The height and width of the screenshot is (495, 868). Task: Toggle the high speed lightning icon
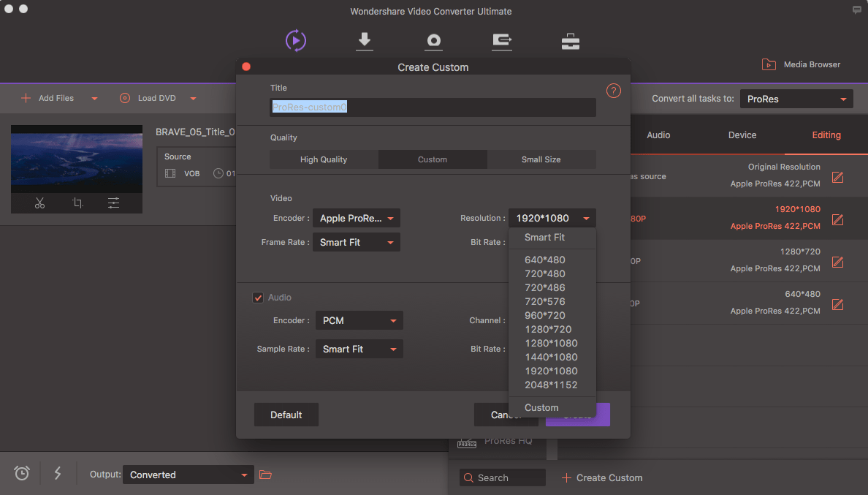(58, 473)
